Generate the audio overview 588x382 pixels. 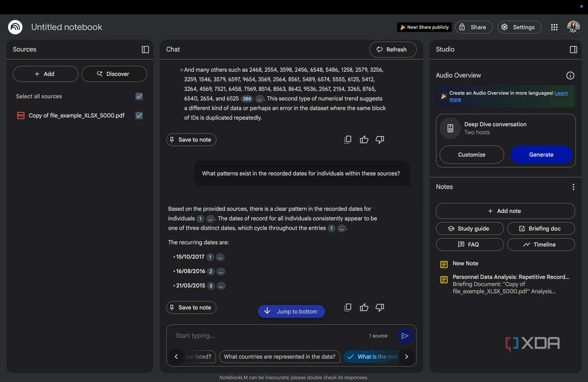541,154
